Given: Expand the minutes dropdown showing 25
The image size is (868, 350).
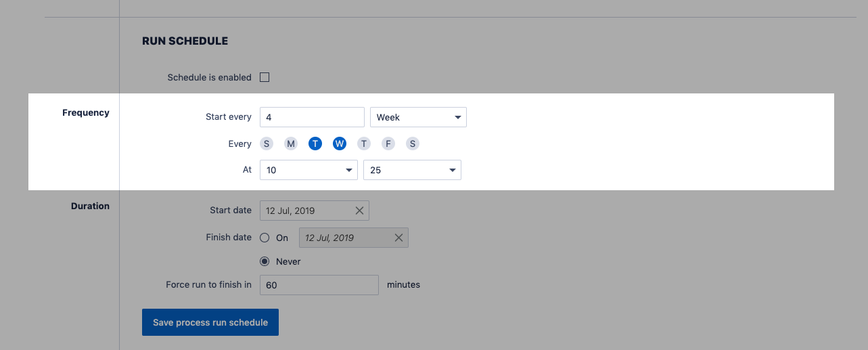Looking at the screenshot, I should [412, 170].
